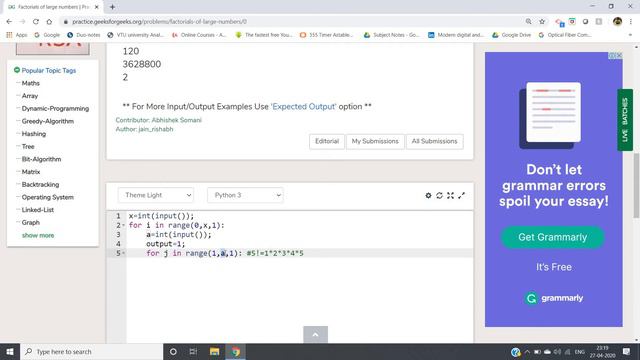This screenshot has height=360, width=640.
Task: Click the Windows search box
Action: click(x=91, y=351)
